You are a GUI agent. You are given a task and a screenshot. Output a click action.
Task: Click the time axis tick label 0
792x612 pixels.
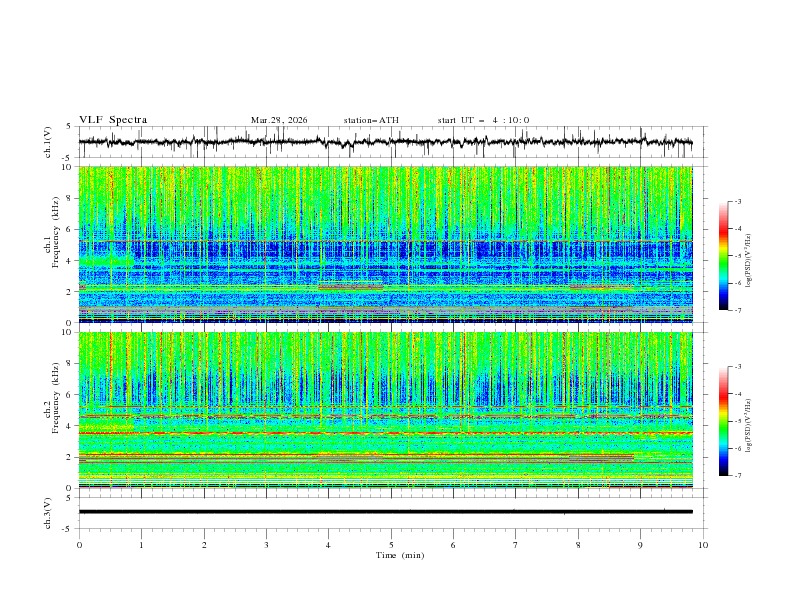click(79, 545)
